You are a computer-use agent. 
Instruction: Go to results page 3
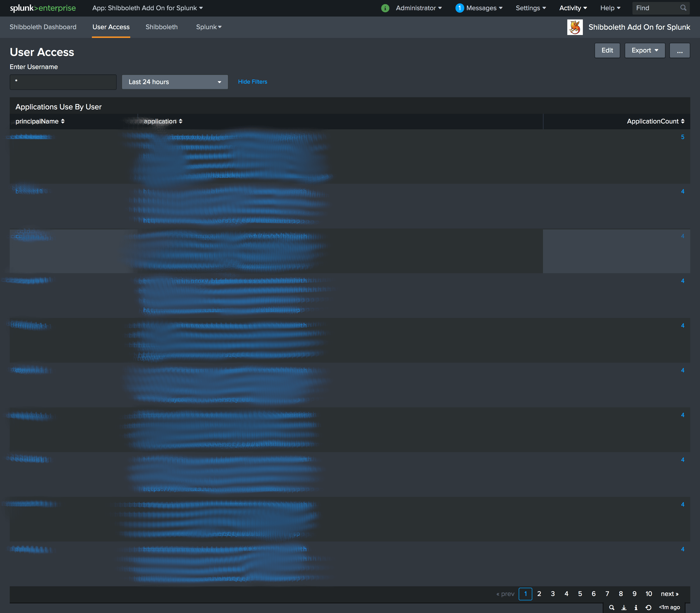coord(553,594)
